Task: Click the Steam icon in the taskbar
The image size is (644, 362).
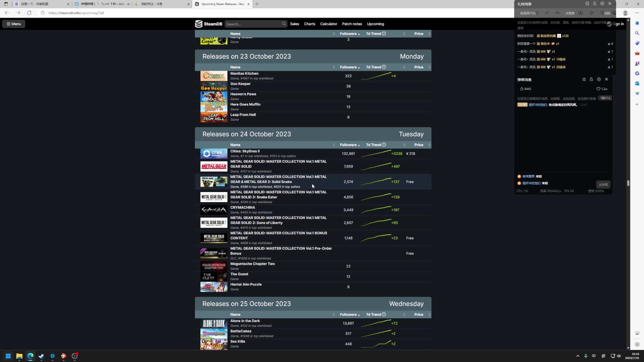Action: click(41, 356)
